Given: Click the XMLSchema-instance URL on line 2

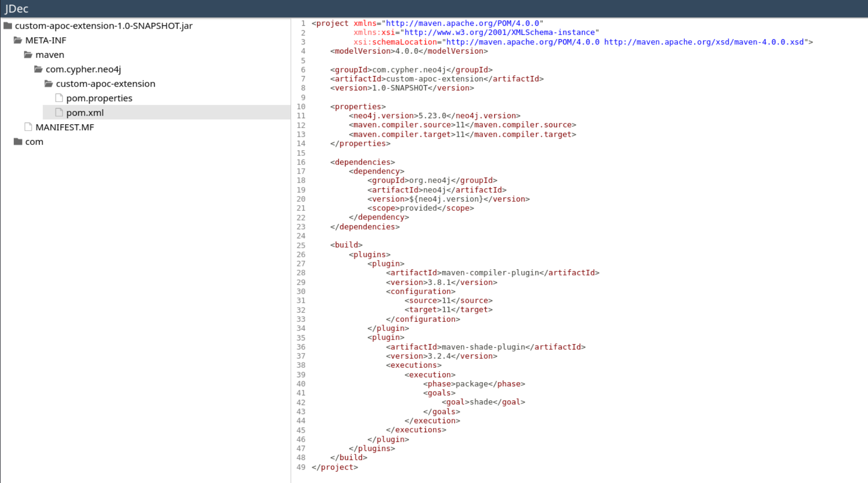Looking at the screenshot, I should click(x=500, y=33).
